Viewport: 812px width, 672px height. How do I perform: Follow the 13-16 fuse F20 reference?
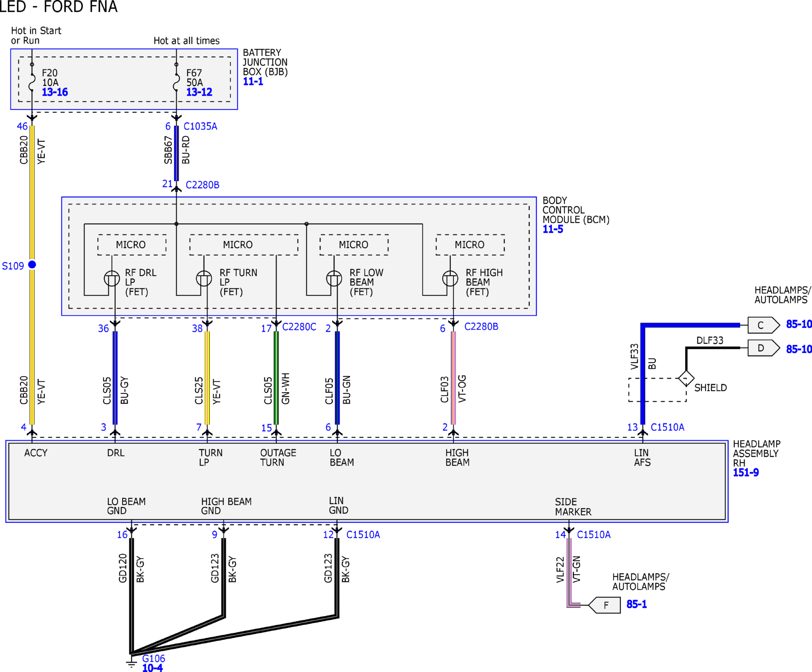coord(55,92)
